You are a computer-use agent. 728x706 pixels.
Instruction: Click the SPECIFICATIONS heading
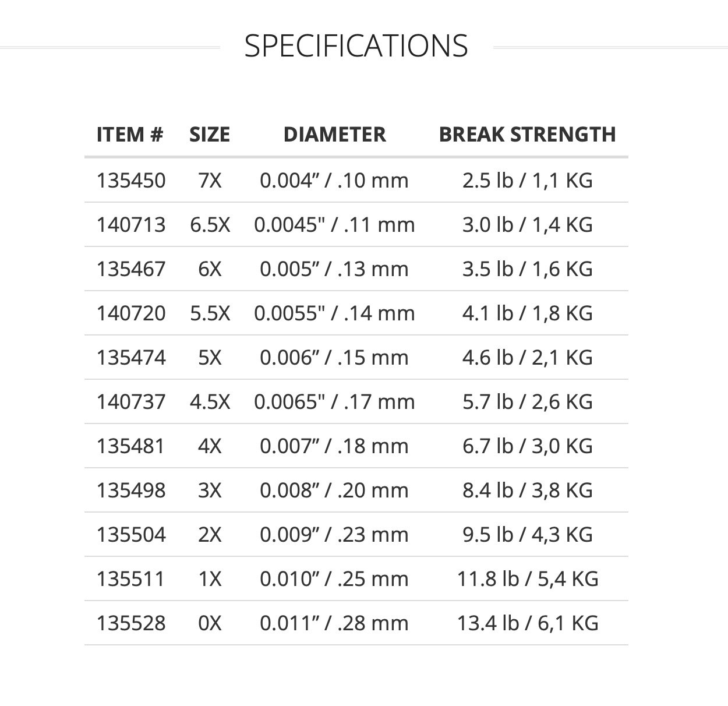pyautogui.click(x=356, y=45)
